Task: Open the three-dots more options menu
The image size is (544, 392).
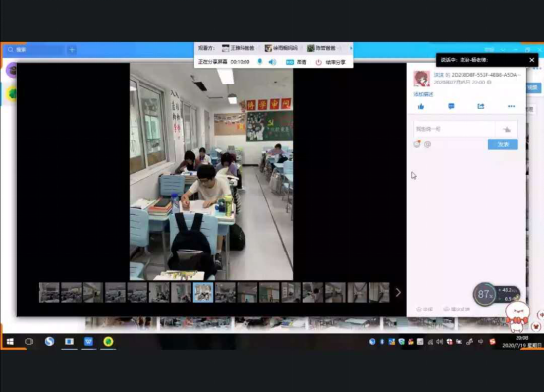Action: tap(511, 106)
